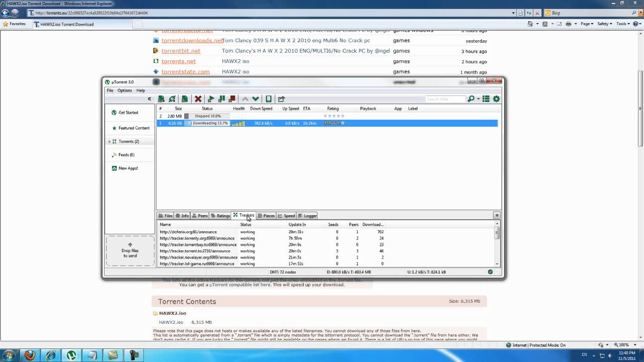This screenshot has height=362, width=644.
Task: Click Favorites star button in IE
Action: [x=15, y=24]
